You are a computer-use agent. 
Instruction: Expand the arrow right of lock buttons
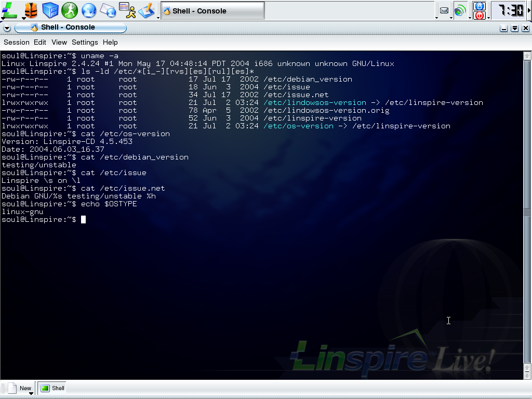click(488, 18)
